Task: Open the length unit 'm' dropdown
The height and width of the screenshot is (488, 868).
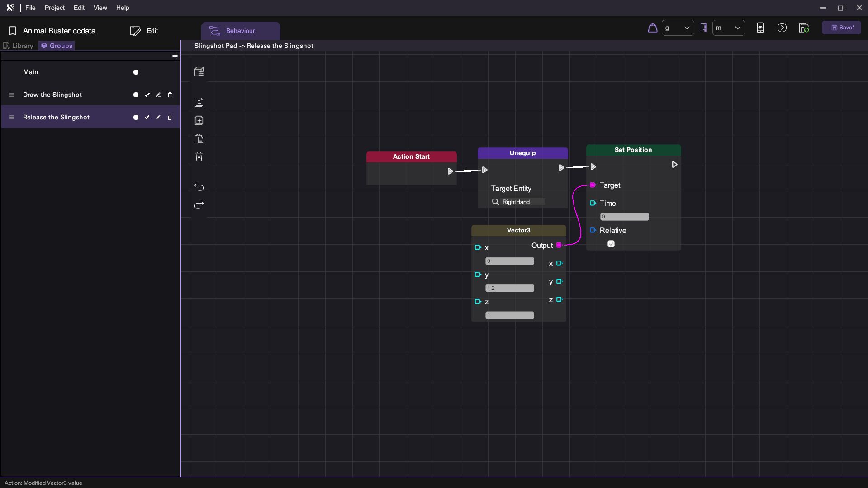Action: 728,28
